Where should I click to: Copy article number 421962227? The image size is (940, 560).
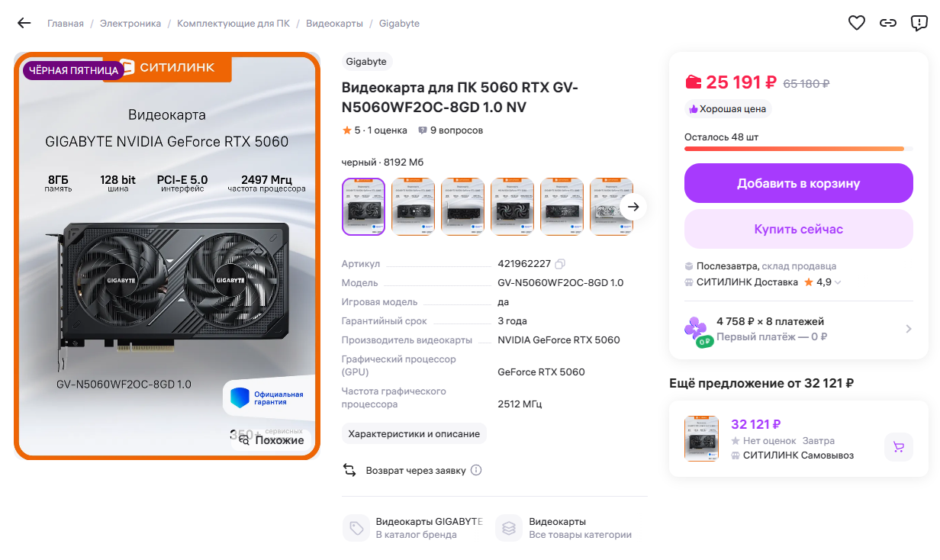pos(560,264)
